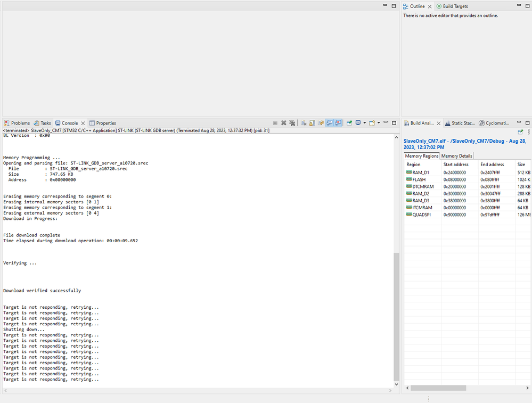Click the Build Analyzer horizontal scrollbar thumb
Screen dimensions: 532x403
[438, 388]
